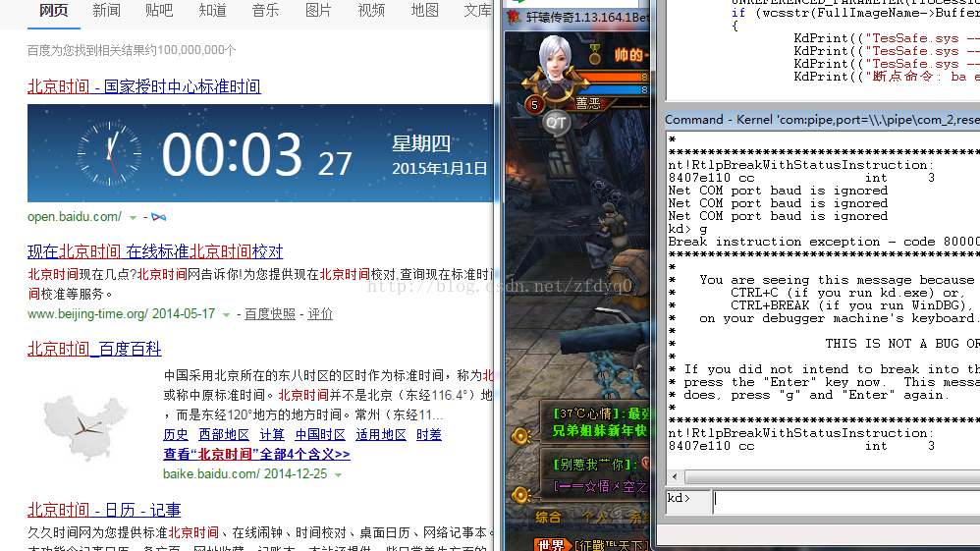Click the horizontal scrollbar track in Command window
The height and width of the screenshot is (551, 980).
click(832, 477)
